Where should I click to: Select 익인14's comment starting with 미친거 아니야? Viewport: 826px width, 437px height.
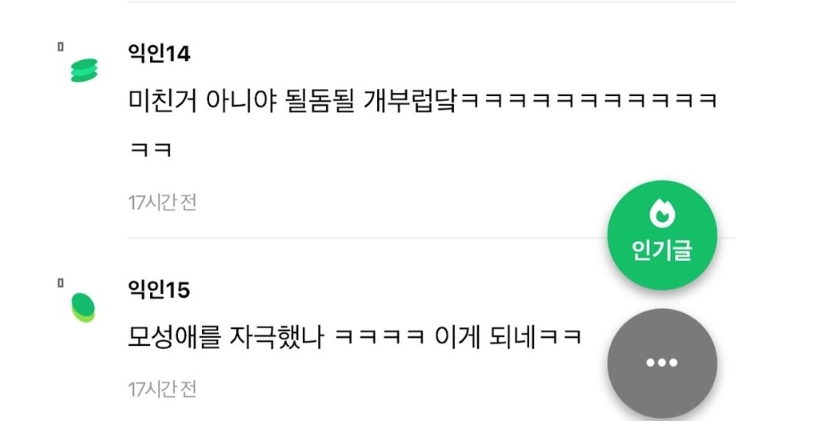[x=423, y=124]
